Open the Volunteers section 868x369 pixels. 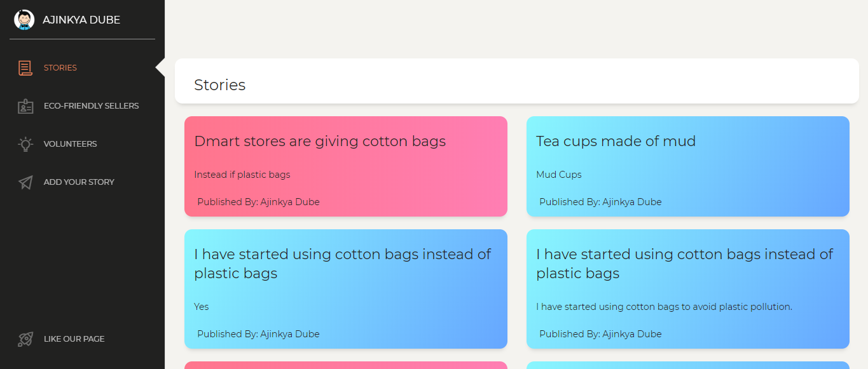point(70,144)
